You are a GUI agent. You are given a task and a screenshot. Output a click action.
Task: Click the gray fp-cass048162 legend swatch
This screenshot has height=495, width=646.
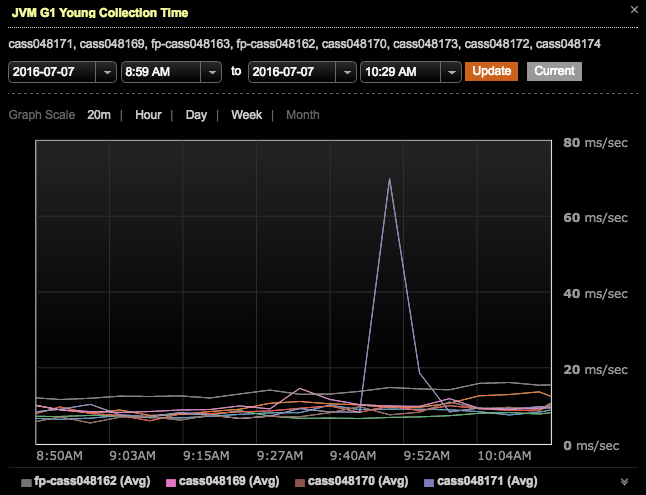click(25, 482)
